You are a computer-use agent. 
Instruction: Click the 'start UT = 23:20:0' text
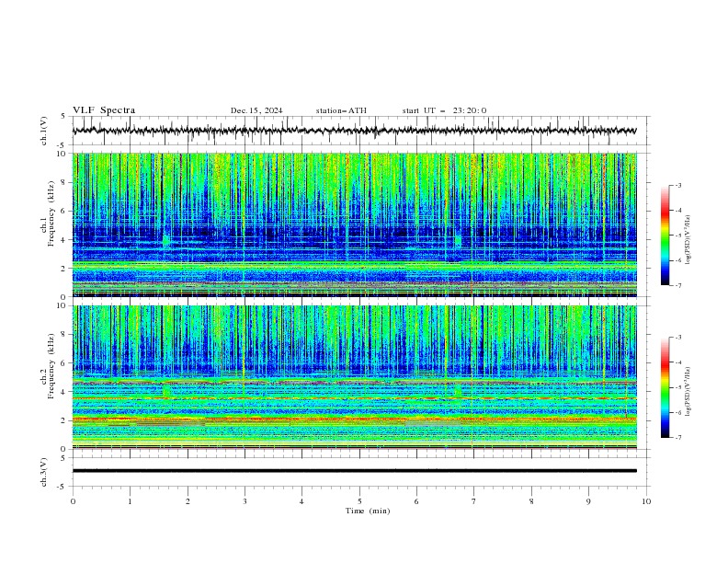[444, 110]
